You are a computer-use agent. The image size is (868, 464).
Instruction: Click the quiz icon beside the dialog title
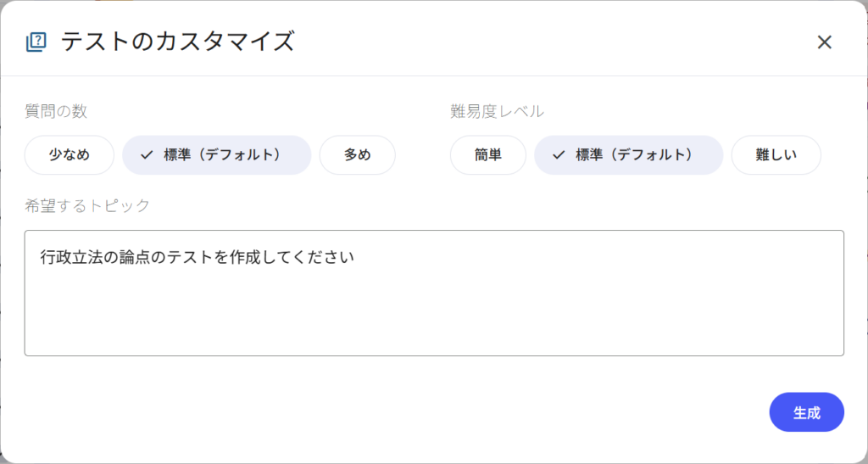click(x=36, y=42)
